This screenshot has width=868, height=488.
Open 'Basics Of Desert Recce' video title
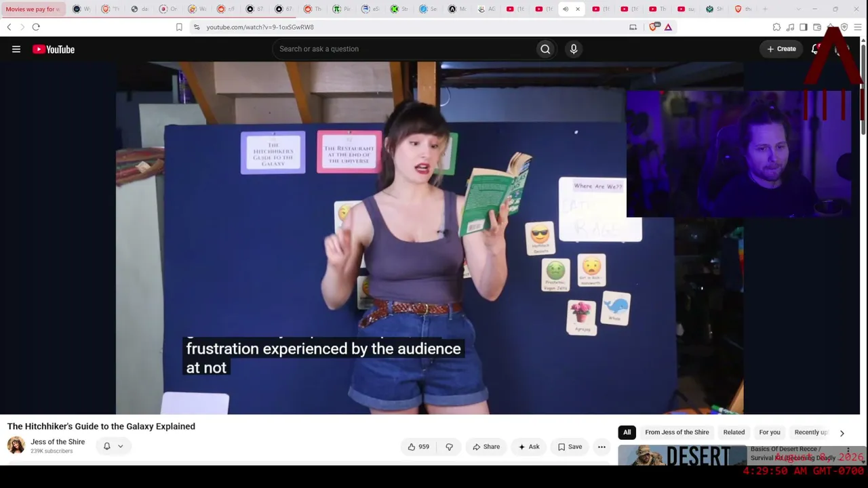click(793, 453)
